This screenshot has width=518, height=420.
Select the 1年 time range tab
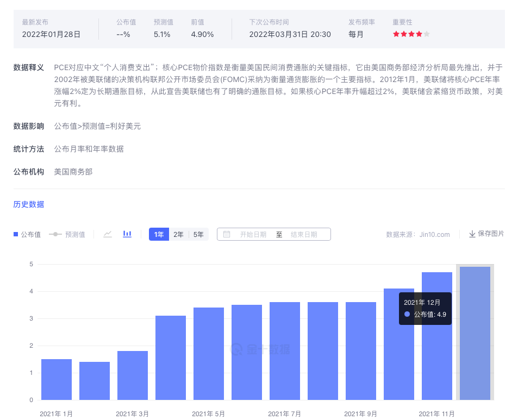[x=159, y=234]
